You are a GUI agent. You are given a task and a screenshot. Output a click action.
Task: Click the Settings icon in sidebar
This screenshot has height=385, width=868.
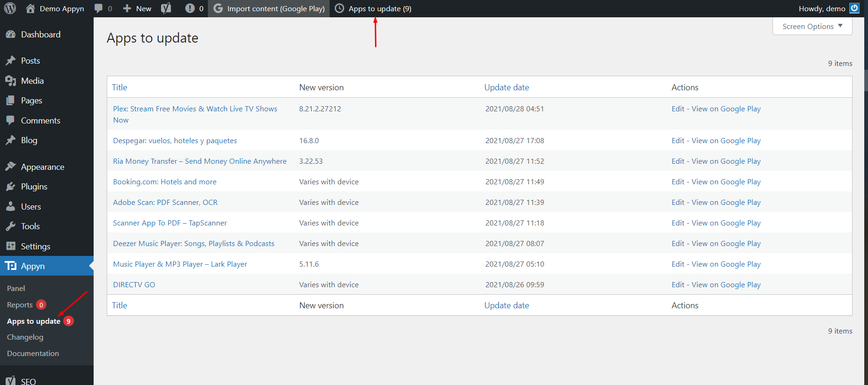tap(10, 247)
